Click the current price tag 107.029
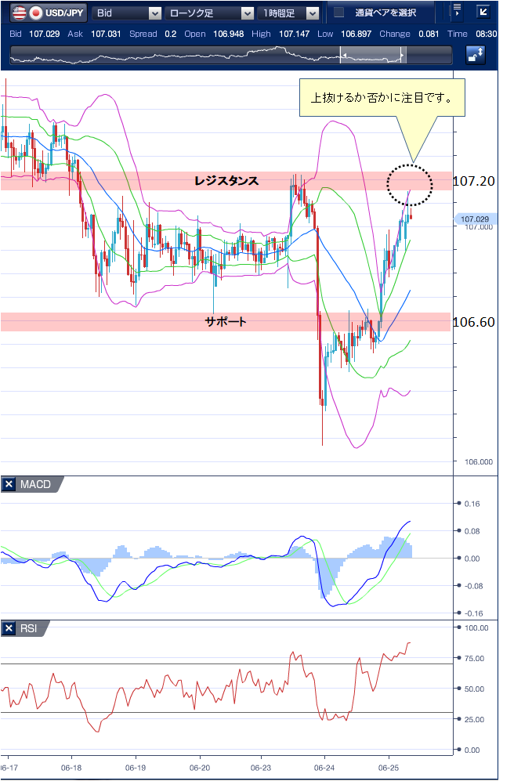Viewport: 532px width, 781px height. click(474, 219)
